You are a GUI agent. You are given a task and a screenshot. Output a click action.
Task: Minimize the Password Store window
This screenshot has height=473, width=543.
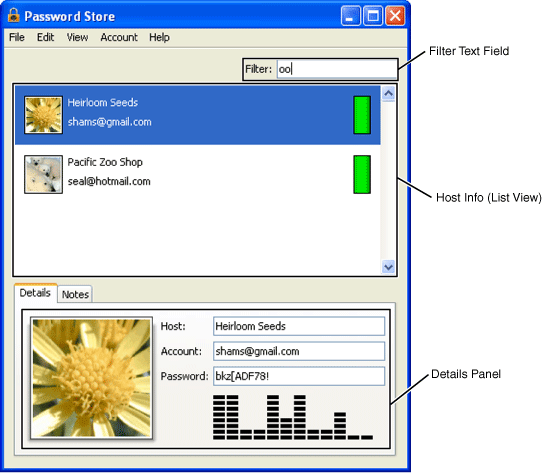coord(350,16)
